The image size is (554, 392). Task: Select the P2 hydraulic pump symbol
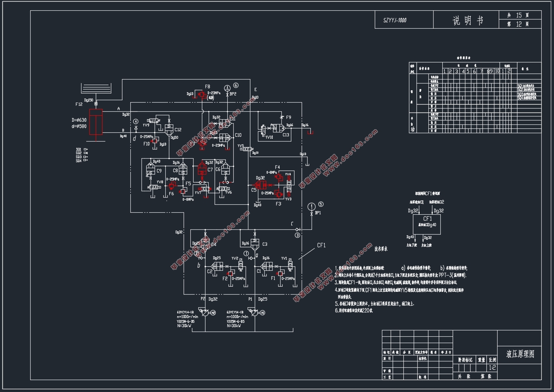[x=205, y=313]
